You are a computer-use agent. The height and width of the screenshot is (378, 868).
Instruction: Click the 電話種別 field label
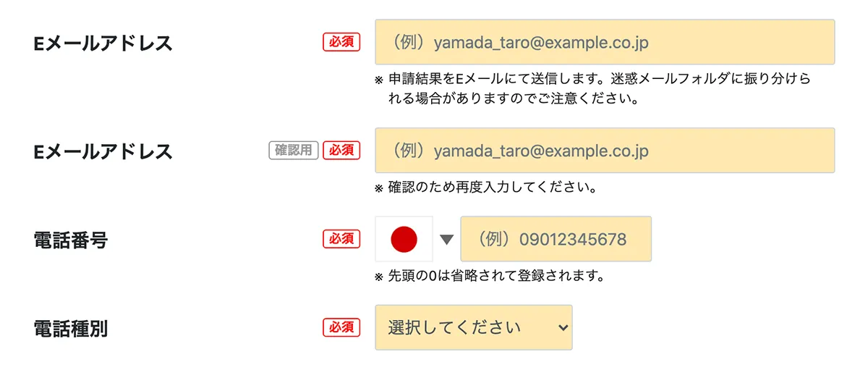pos(71,328)
